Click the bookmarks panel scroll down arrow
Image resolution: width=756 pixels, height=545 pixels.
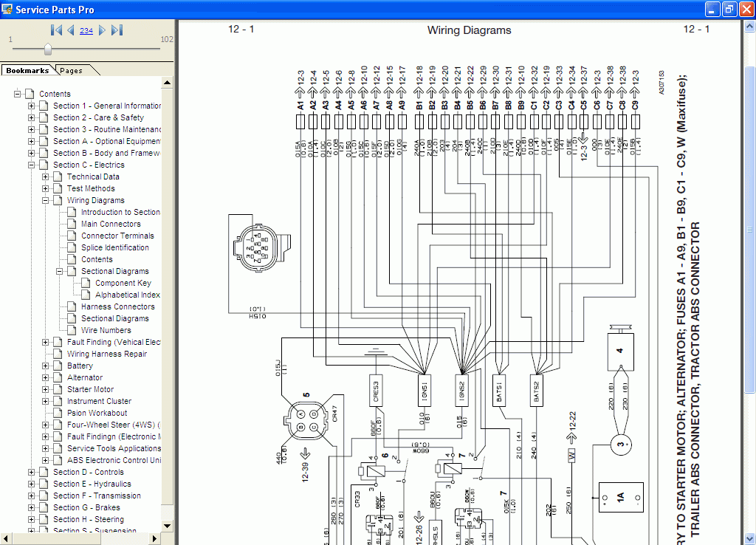click(x=168, y=526)
